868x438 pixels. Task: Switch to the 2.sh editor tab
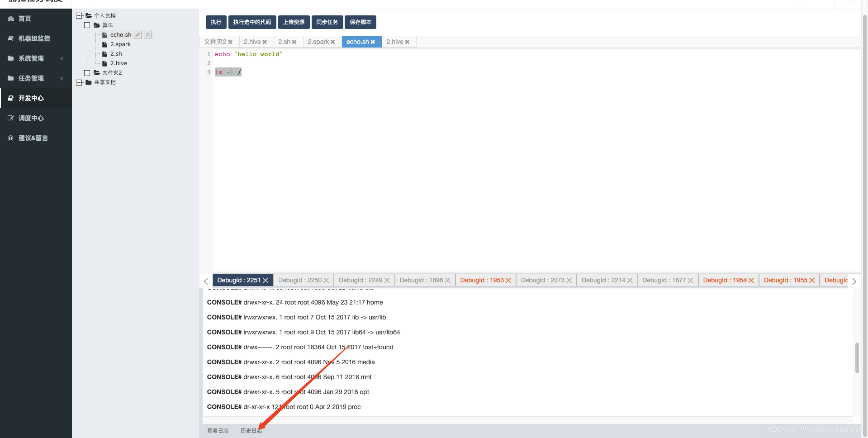(284, 42)
